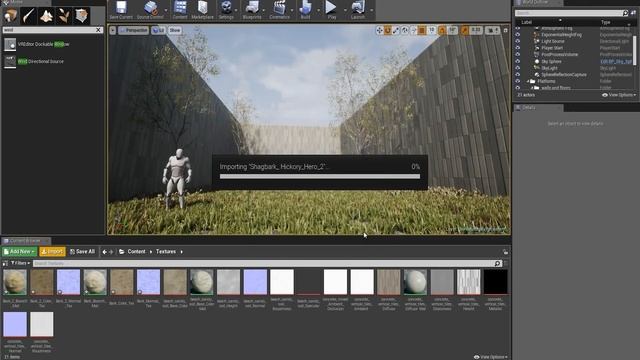Click the Cinematics clapperboard icon

tap(280, 10)
